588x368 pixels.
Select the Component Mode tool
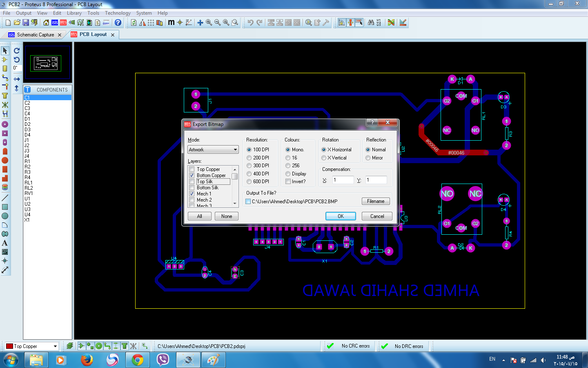coord(5,60)
